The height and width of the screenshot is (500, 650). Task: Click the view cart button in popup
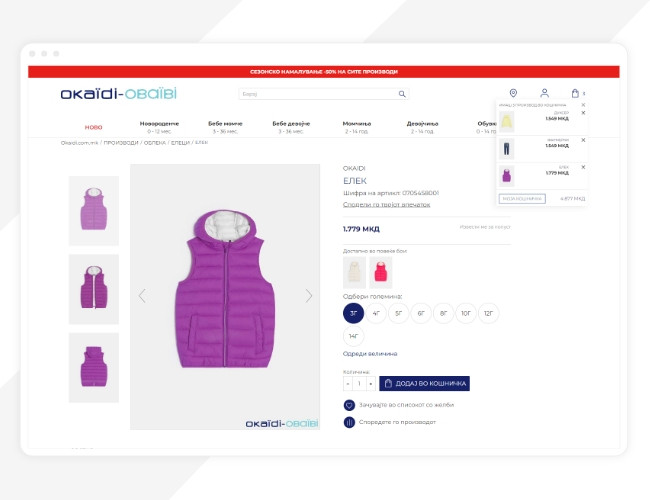pos(522,199)
